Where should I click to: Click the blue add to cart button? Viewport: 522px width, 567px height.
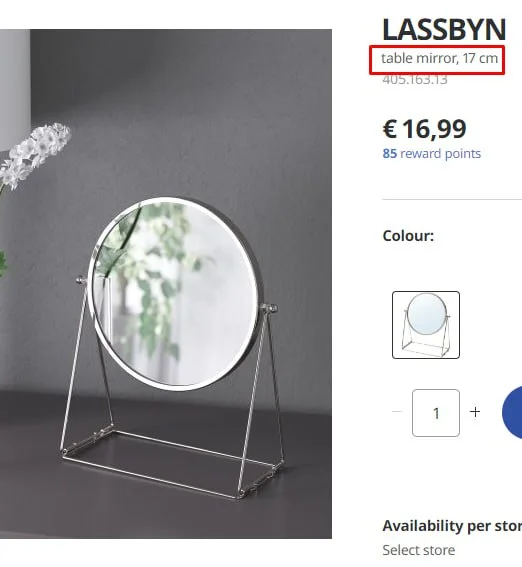click(512, 412)
